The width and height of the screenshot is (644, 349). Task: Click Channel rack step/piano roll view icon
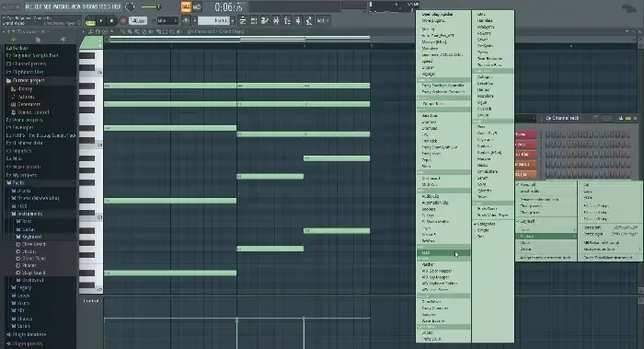click(x=628, y=119)
